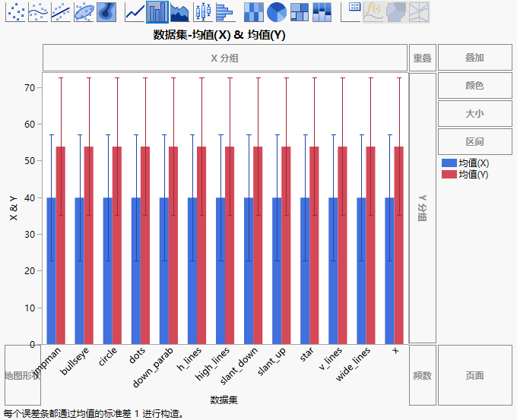Click the 颜色 (Color) drop zone
The height and width of the screenshot is (420, 517).
pyautogui.click(x=474, y=86)
